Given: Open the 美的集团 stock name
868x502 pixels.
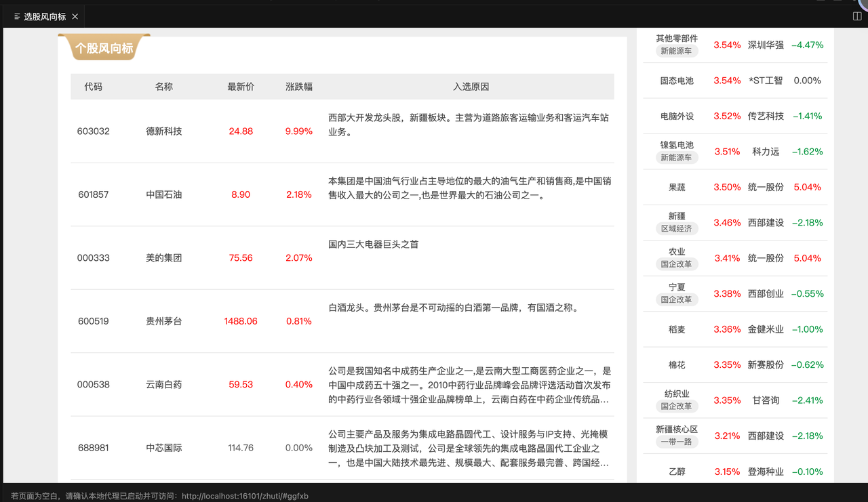Looking at the screenshot, I should (x=164, y=258).
